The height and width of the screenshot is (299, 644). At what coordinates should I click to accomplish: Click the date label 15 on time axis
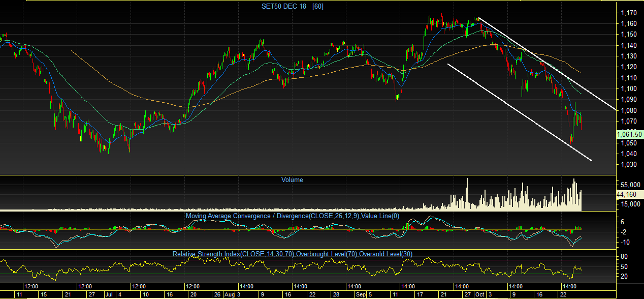(x=44, y=294)
